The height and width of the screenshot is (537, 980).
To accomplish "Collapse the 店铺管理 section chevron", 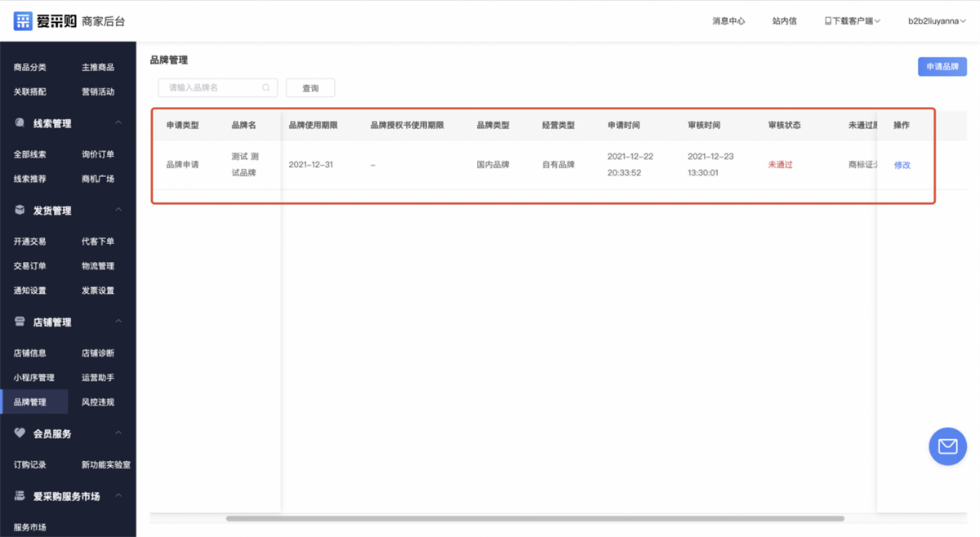I will 118,322.
